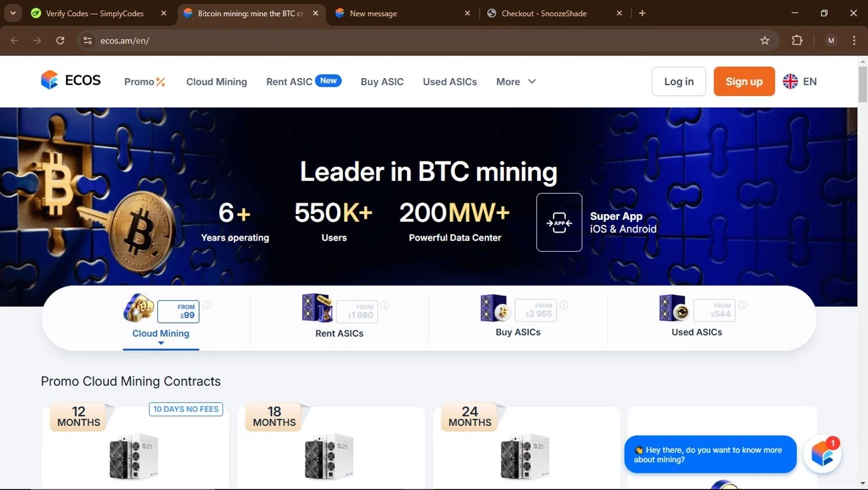Click the site information icon in address bar

pyautogui.click(x=87, y=40)
